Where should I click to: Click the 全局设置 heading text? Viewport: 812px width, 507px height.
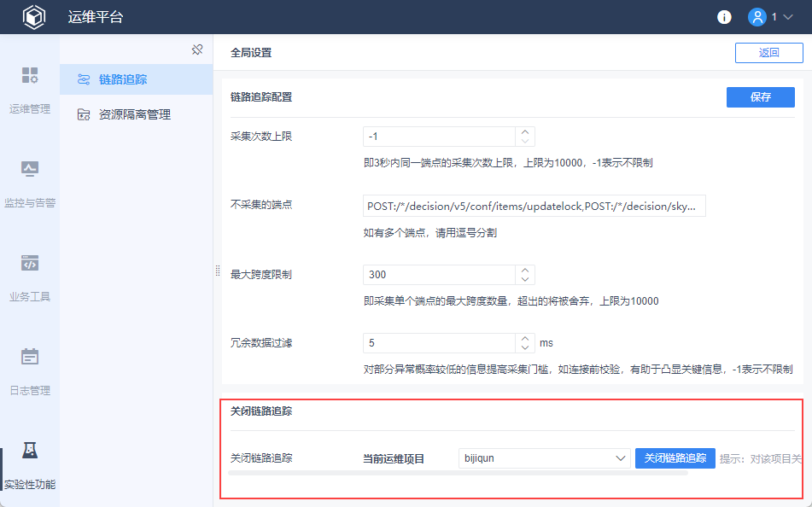[x=251, y=53]
